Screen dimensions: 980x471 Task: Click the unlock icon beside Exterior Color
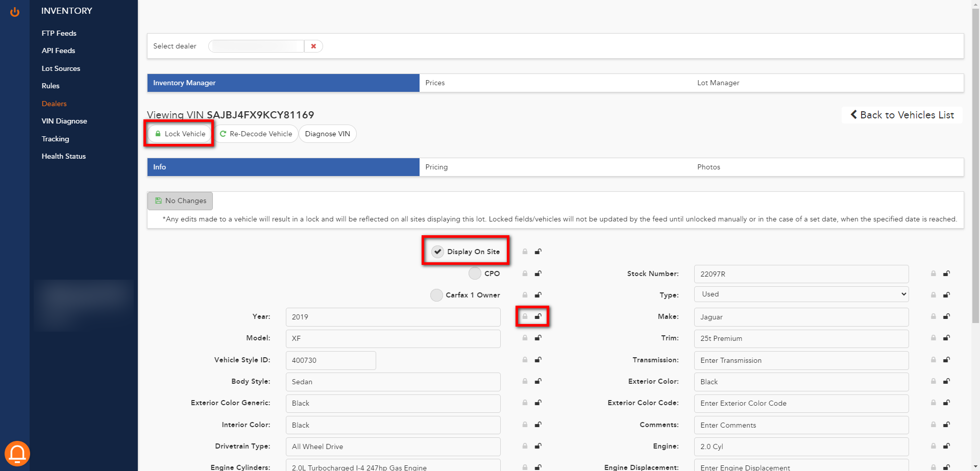947,381
